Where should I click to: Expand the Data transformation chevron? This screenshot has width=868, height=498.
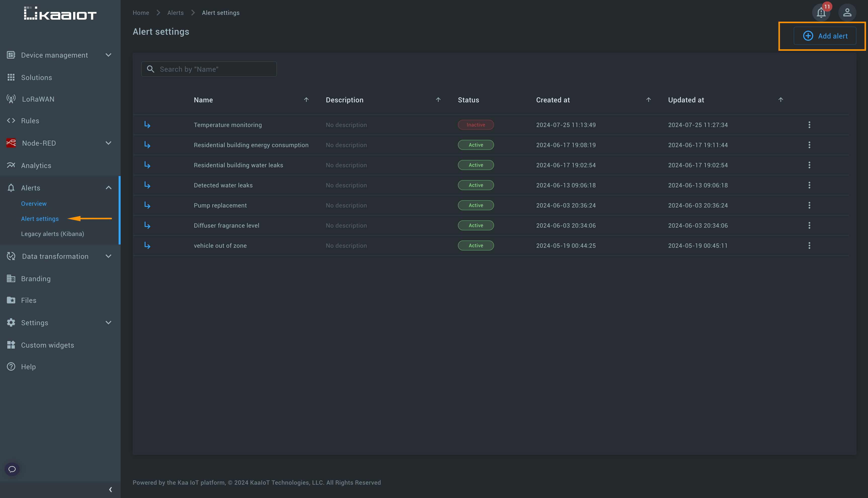click(108, 256)
